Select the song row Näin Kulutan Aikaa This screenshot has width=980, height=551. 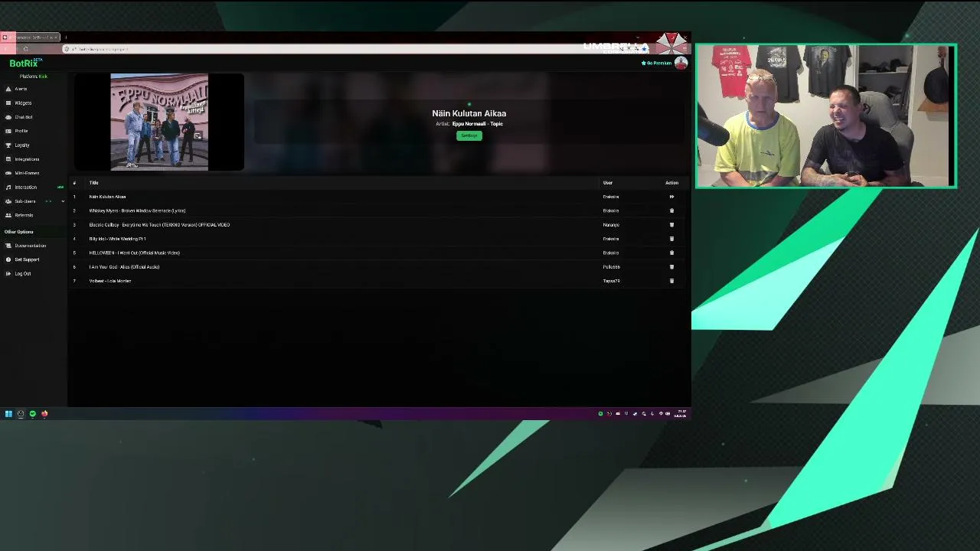(x=378, y=197)
